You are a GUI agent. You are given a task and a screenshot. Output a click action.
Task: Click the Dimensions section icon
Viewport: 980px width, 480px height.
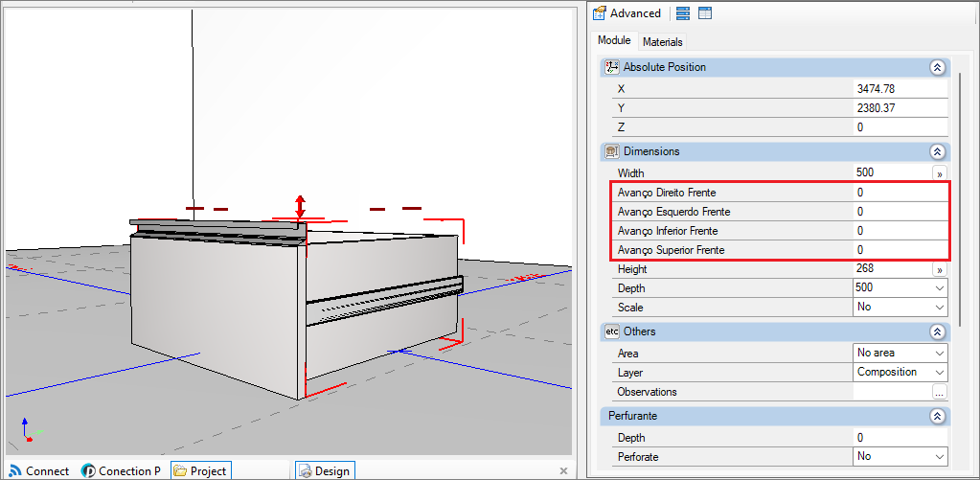coord(612,151)
